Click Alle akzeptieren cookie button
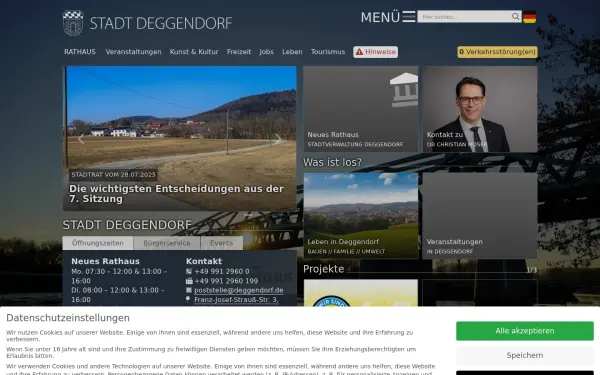 tap(525, 331)
